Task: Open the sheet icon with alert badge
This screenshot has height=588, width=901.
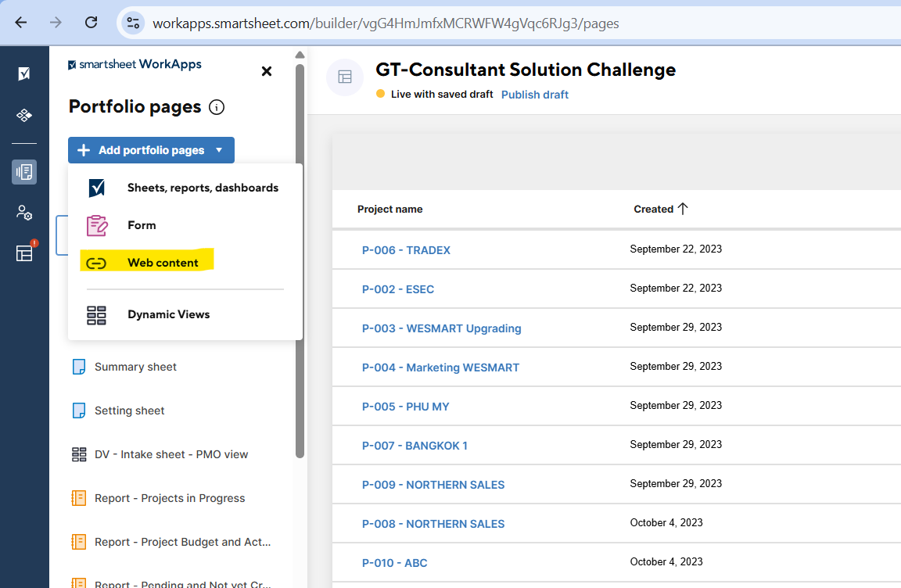Action: click(25, 252)
